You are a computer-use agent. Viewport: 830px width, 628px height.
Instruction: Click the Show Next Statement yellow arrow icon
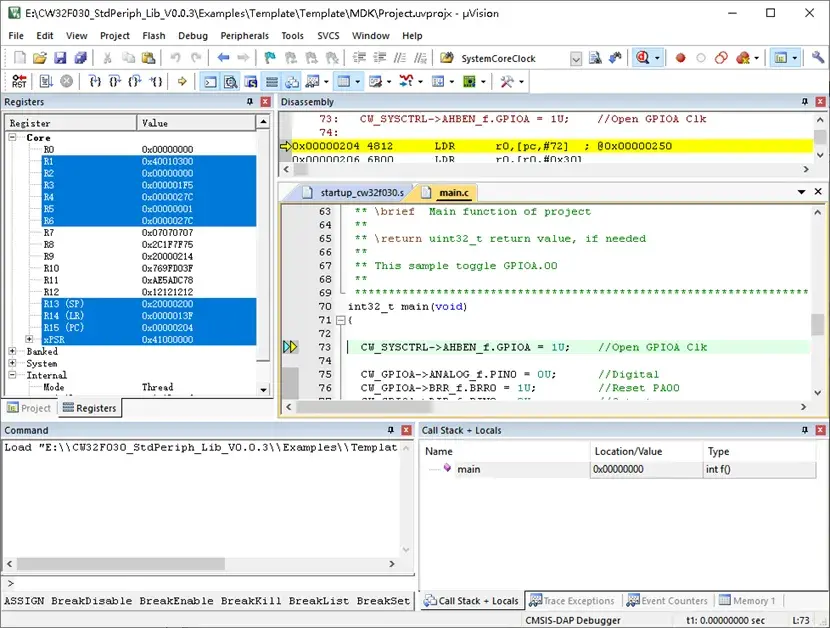[181, 81]
